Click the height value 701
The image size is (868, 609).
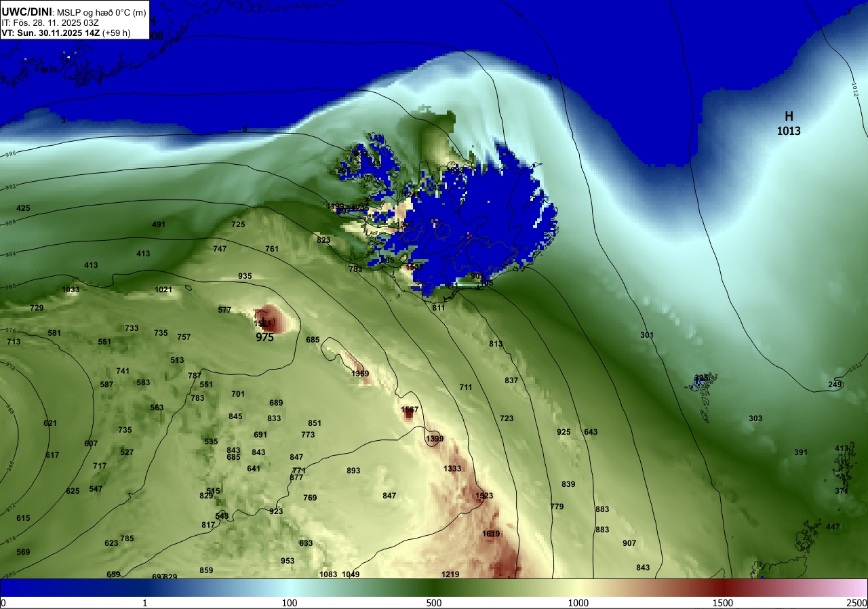[238, 394]
